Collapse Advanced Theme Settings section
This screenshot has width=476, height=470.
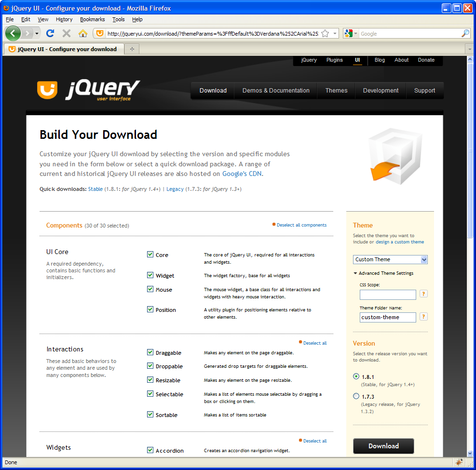(x=383, y=273)
